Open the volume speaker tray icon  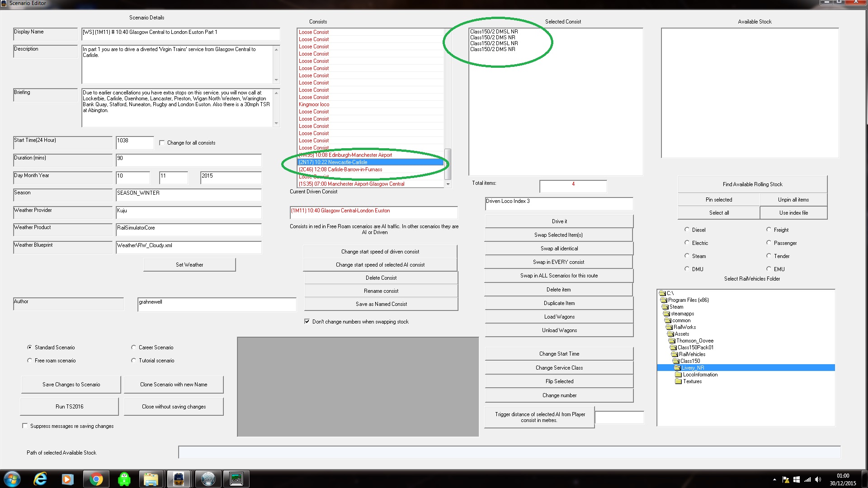(818, 479)
